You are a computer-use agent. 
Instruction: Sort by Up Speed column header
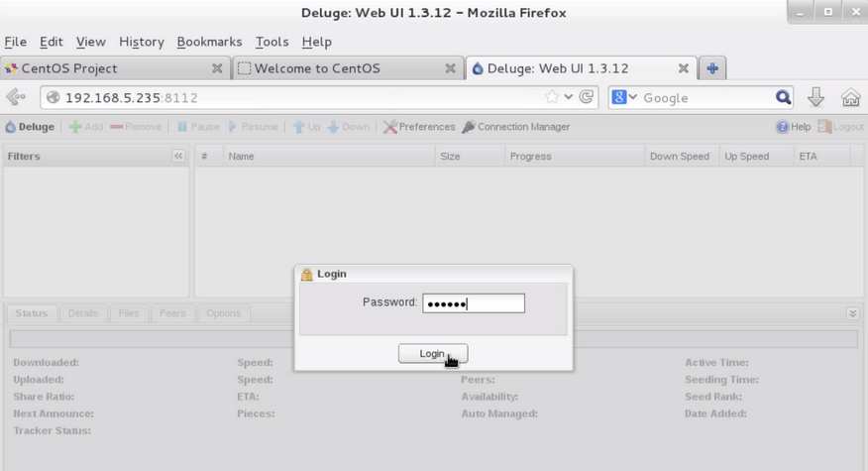(x=756, y=157)
